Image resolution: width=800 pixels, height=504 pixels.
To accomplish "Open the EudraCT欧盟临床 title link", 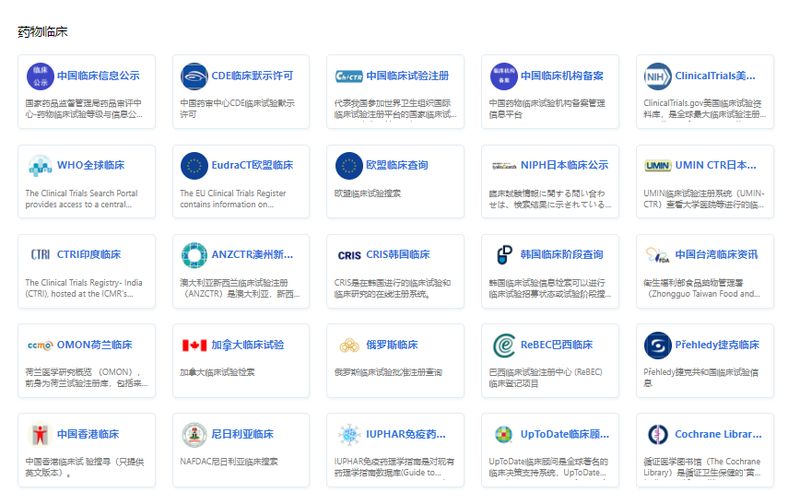I will point(252,165).
